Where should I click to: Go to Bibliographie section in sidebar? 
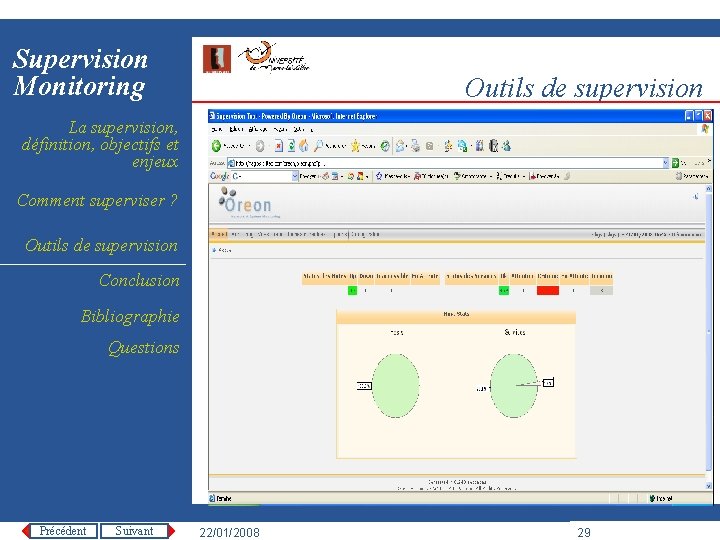130,316
